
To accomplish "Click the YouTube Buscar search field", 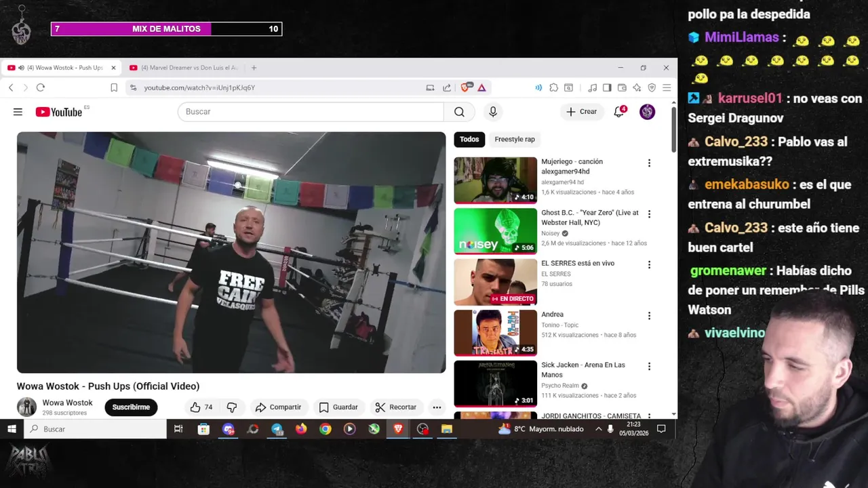I will (x=311, y=112).
